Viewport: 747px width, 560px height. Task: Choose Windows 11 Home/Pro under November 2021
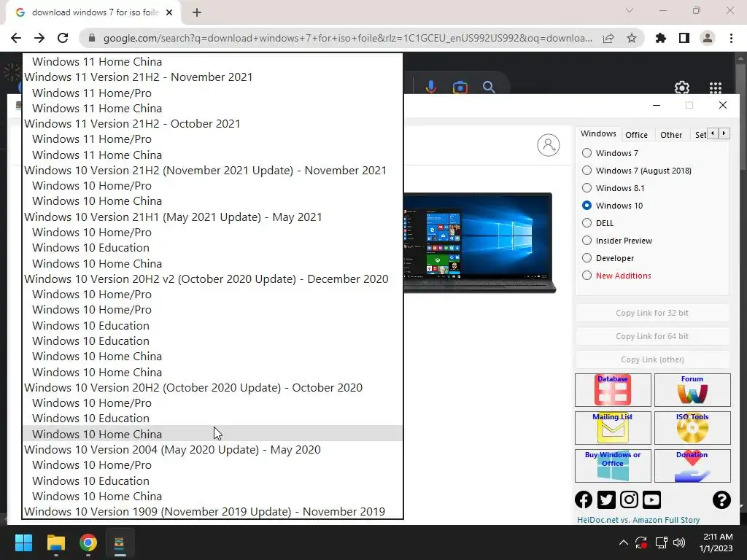(x=213, y=93)
